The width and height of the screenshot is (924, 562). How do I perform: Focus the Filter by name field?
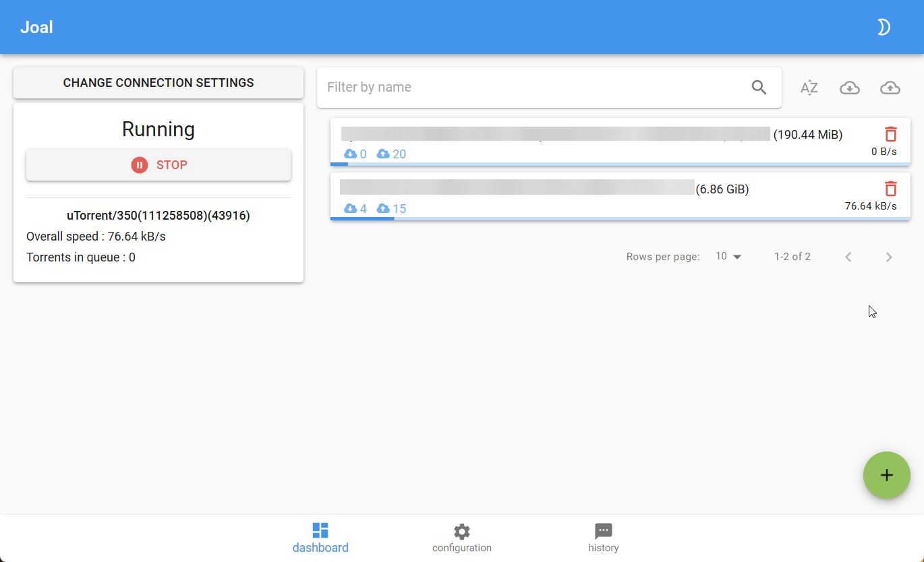click(x=533, y=87)
